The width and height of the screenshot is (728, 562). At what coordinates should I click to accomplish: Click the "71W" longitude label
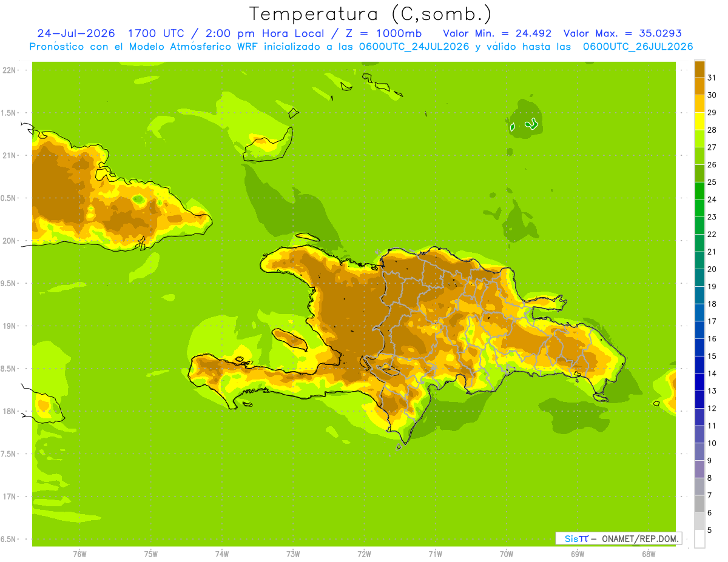pyautogui.click(x=435, y=554)
